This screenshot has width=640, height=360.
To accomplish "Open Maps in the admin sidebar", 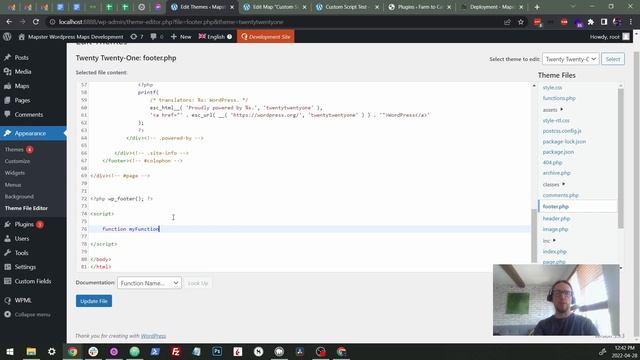I will point(22,86).
